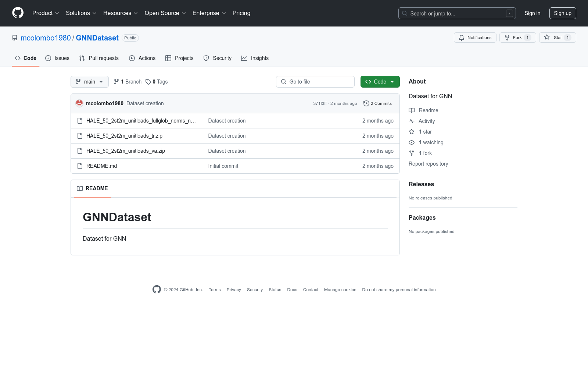The width and height of the screenshot is (588, 368).
Task: Switch to the Issues tab
Action: pos(57,58)
